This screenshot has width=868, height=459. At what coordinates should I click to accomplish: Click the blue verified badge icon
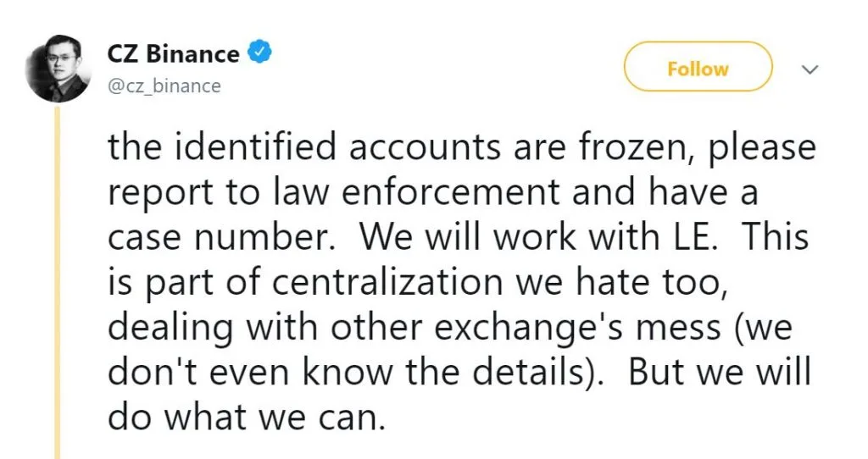pyautogui.click(x=259, y=54)
